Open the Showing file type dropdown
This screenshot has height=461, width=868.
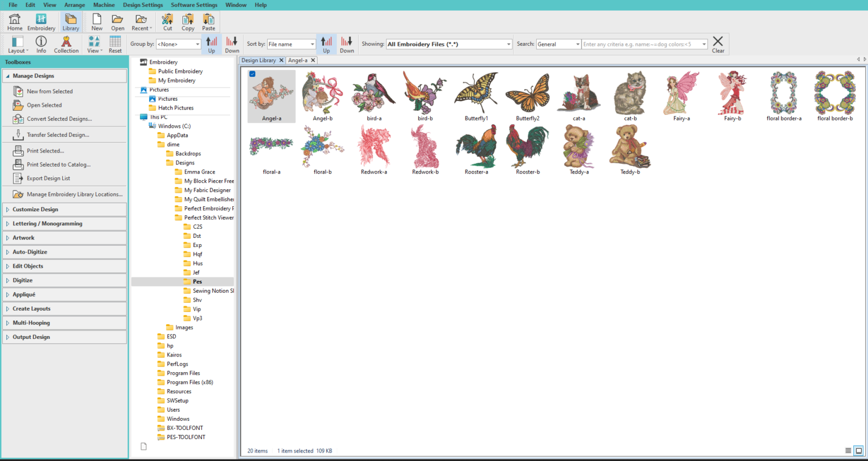448,44
